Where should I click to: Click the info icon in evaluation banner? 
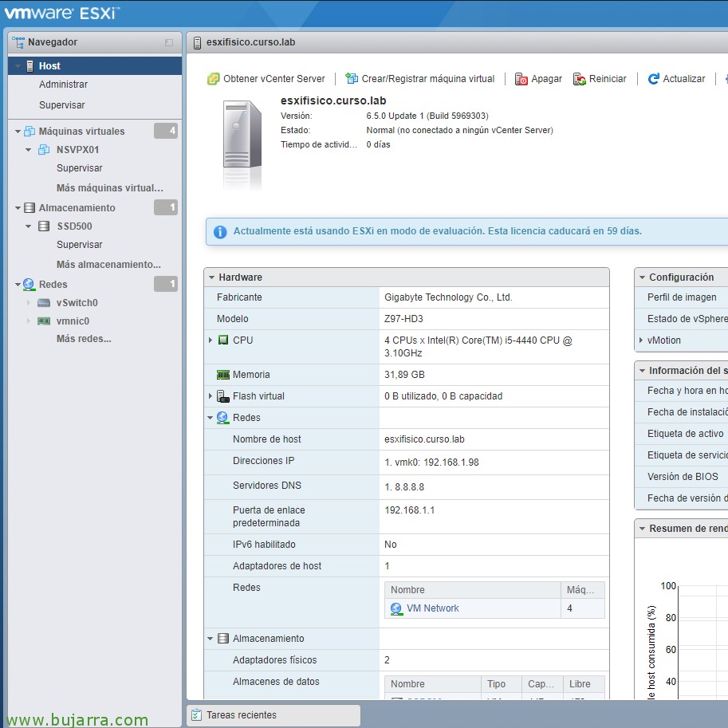pyautogui.click(x=220, y=232)
